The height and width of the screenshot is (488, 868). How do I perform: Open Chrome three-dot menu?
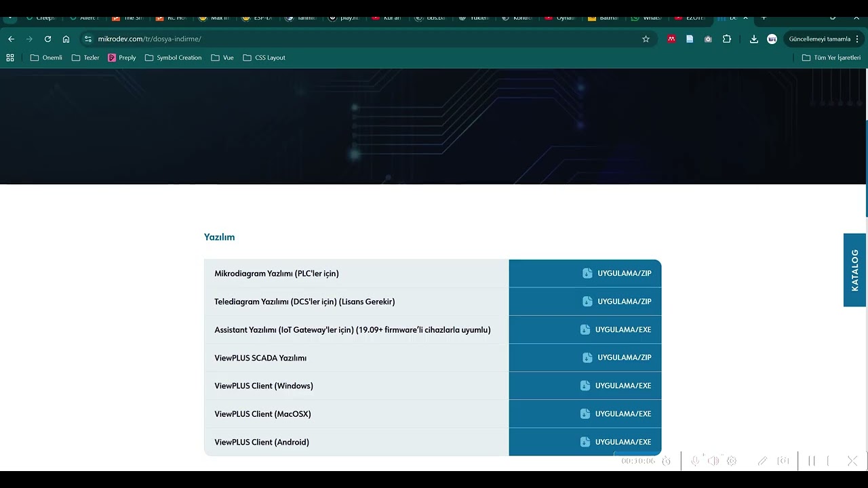tap(857, 39)
